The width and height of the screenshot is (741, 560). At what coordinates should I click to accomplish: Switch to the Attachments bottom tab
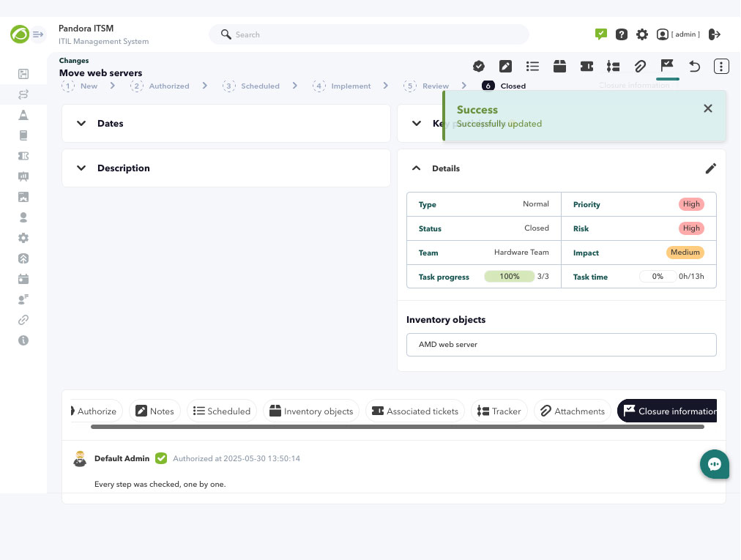573,411
